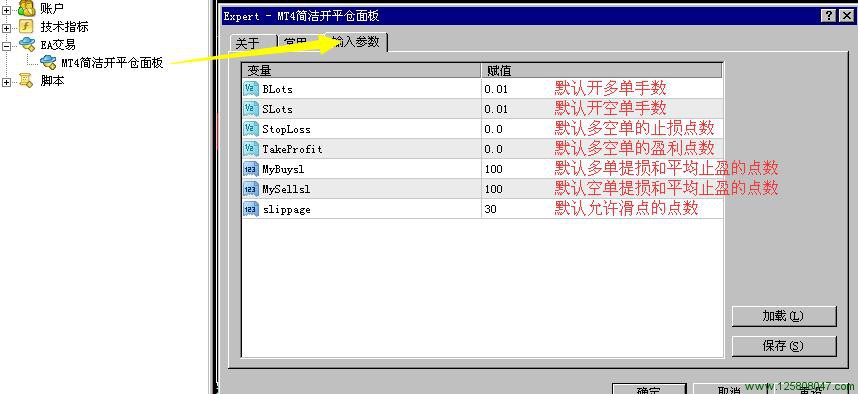Image resolution: width=858 pixels, height=394 pixels.
Task: Click the 加载(L) load button
Action: pyautogui.click(x=784, y=316)
